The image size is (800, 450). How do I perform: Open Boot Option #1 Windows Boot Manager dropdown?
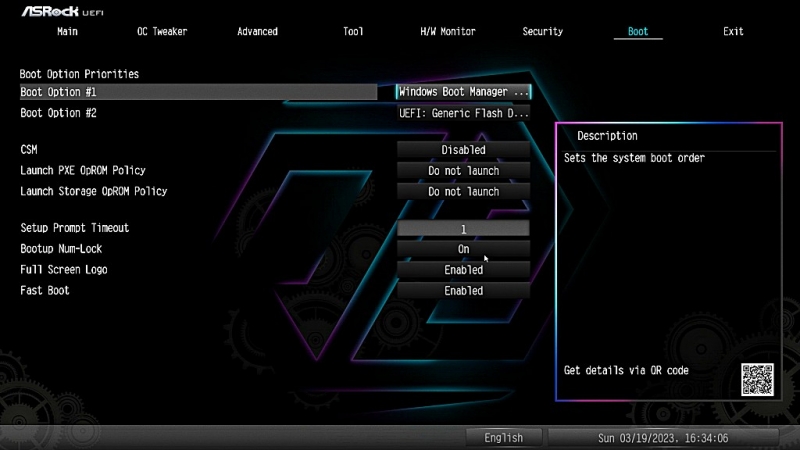coord(464,92)
